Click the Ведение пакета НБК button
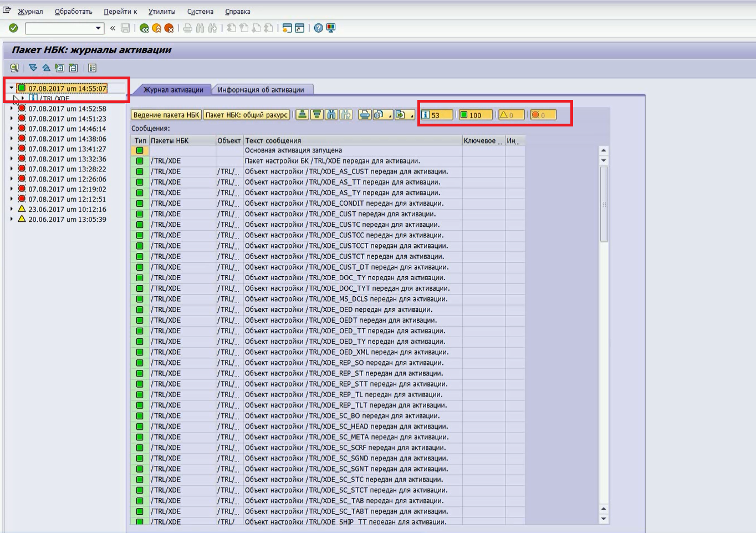 click(166, 115)
